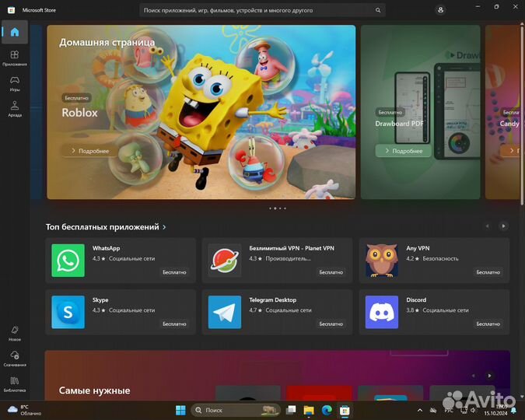Image resolution: width=525 pixels, height=420 pixels.
Task: Click the Самые нужные heading
Action: 94,390
